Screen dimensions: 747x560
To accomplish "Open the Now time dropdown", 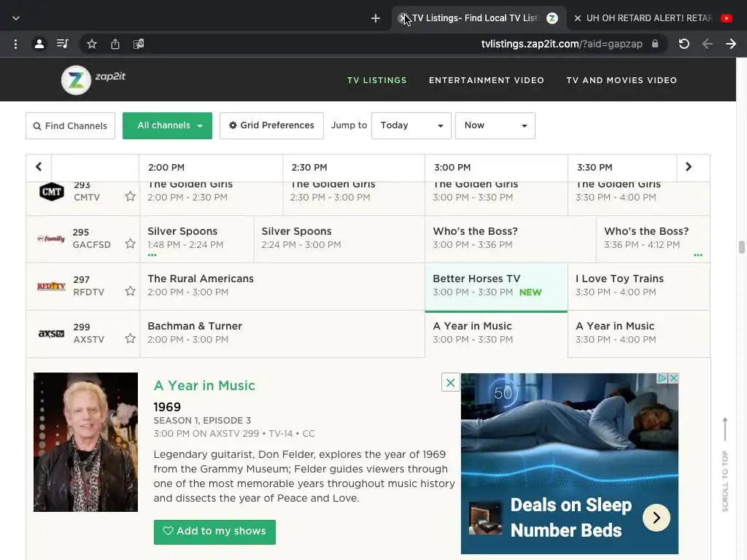I will tap(495, 125).
